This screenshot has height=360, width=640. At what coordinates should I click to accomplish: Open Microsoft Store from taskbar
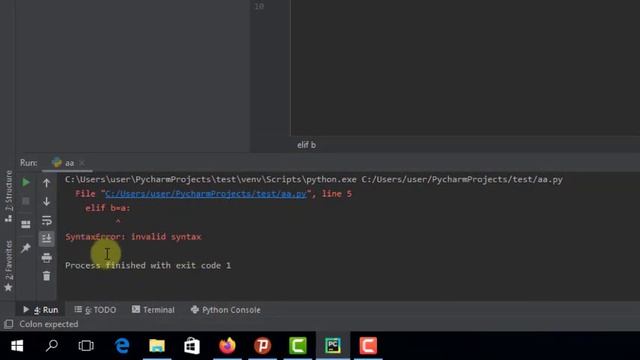[192, 346]
